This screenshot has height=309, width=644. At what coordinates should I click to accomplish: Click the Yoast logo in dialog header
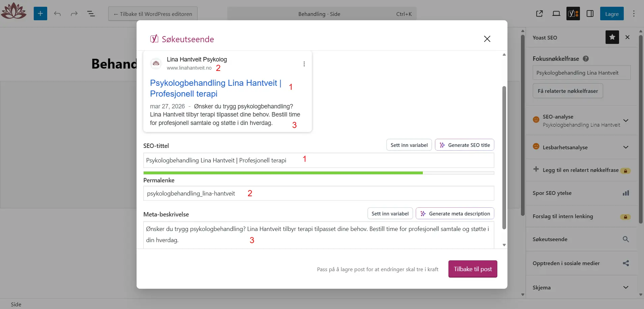click(154, 39)
